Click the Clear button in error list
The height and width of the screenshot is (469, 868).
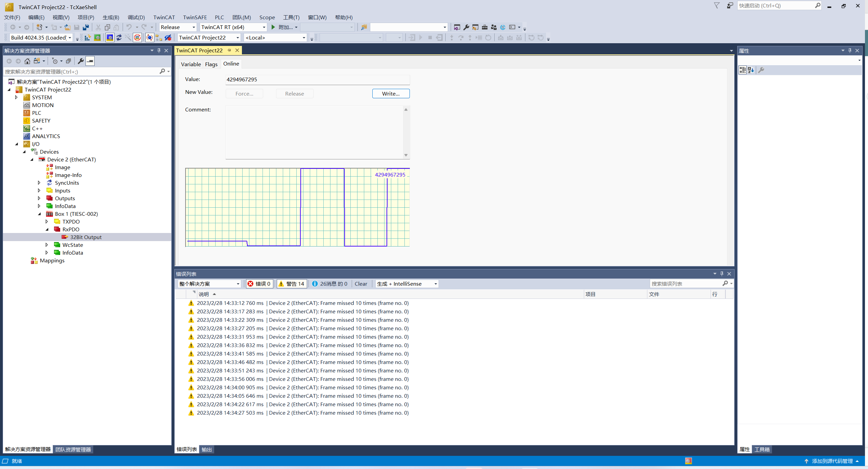(x=361, y=284)
